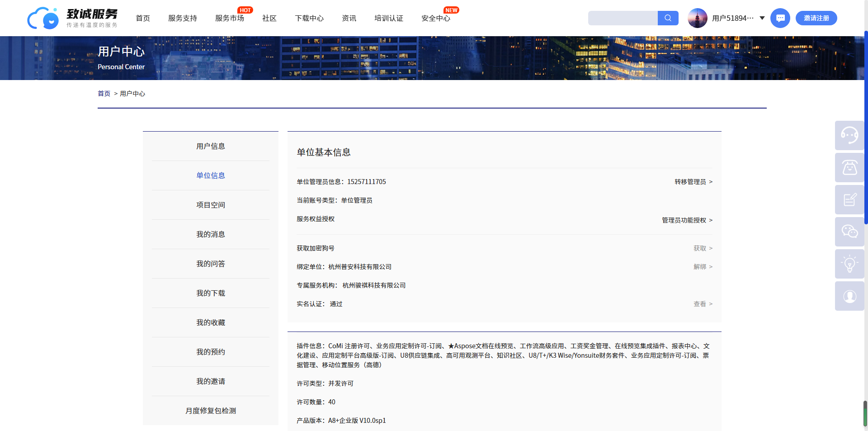The height and width of the screenshot is (431, 868).
Task: Open the WeChat sidebar icon
Action: pyautogui.click(x=849, y=232)
